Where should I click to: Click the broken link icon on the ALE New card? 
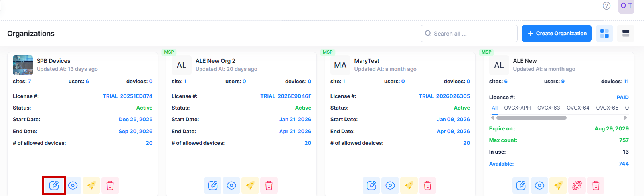pyautogui.click(x=577, y=186)
